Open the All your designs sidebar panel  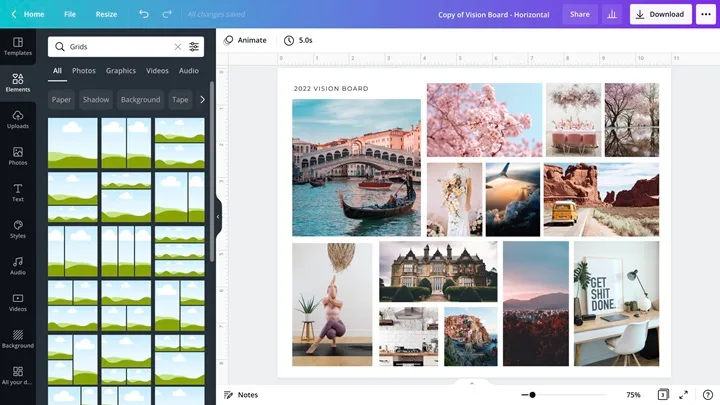18,376
